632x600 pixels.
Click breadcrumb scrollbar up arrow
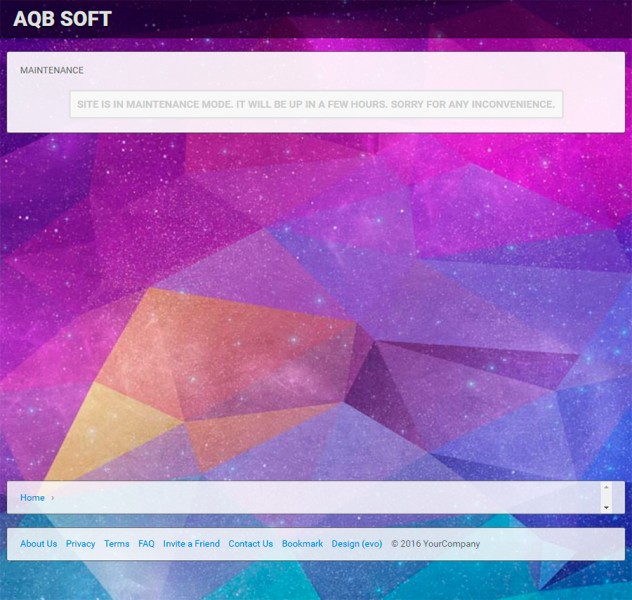[606, 487]
